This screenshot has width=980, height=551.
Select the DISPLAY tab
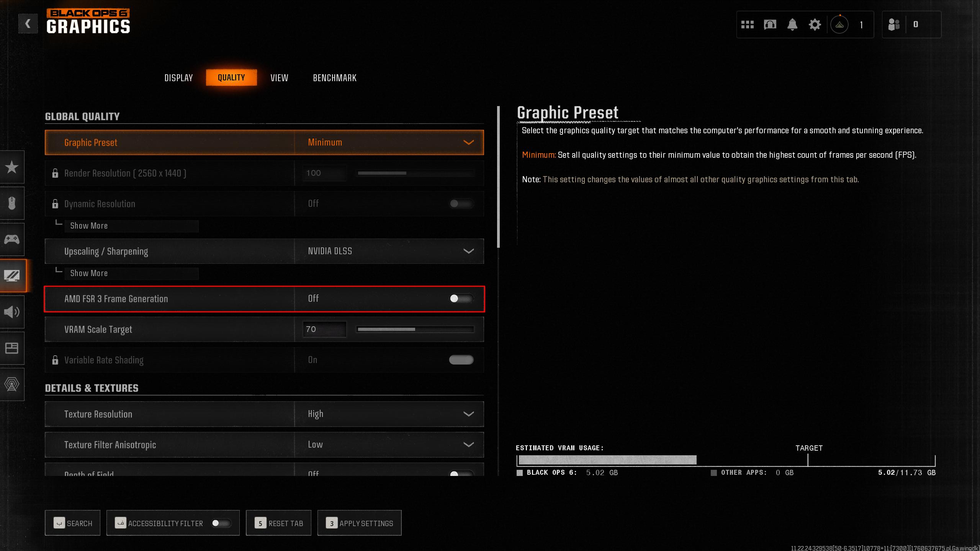tap(178, 77)
